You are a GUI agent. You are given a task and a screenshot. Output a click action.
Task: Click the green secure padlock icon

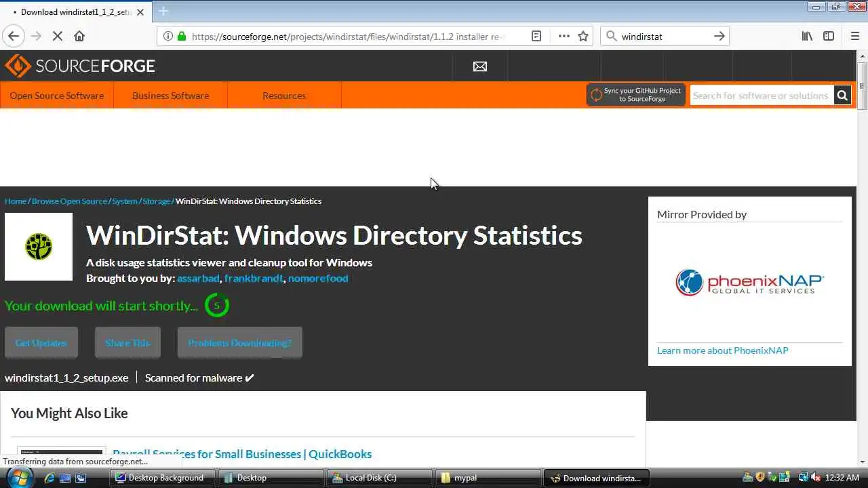pos(181,37)
